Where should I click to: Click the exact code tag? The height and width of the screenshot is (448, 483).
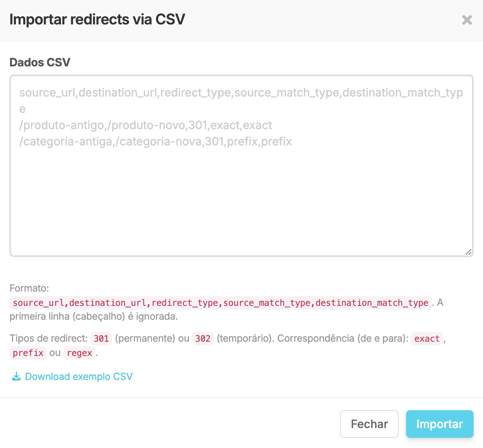(x=427, y=338)
